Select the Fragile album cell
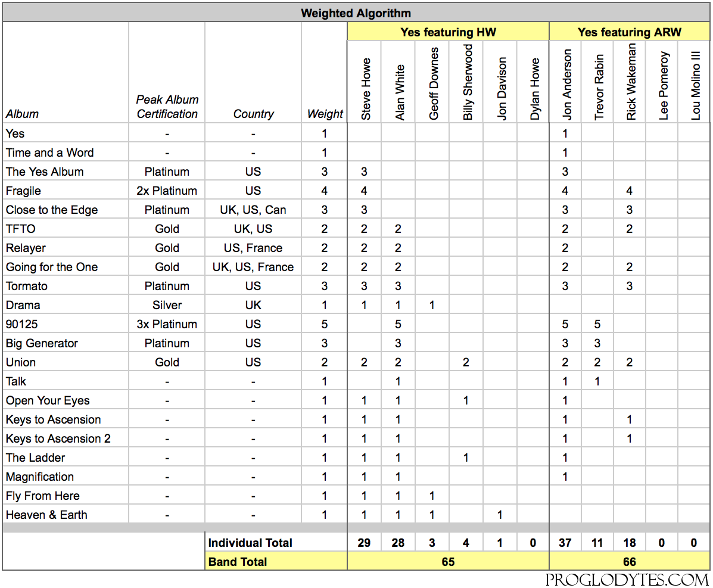 [66, 191]
